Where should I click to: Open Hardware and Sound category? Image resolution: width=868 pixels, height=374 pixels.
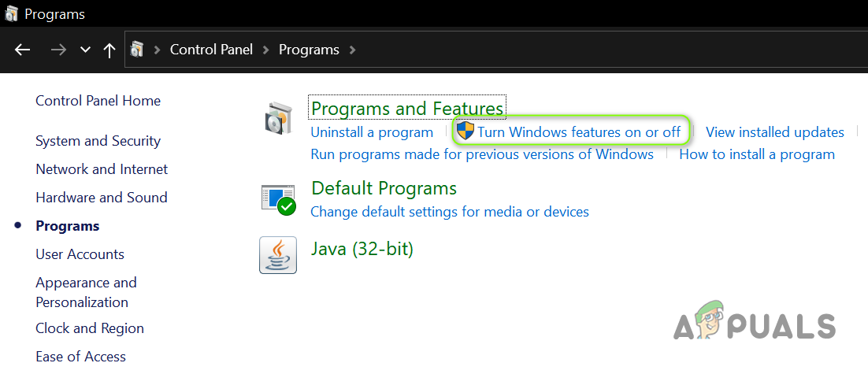click(102, 198)
